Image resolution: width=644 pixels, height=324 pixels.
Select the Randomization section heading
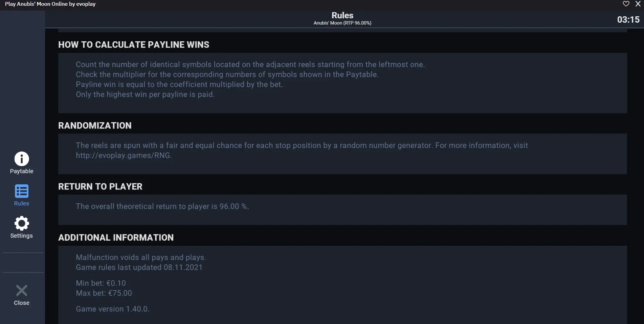pos(95,126)
